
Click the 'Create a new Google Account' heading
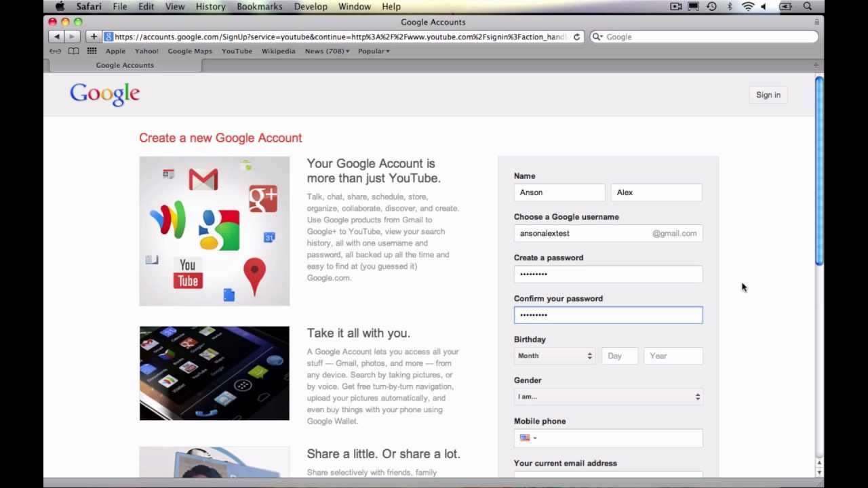[220, 138]
